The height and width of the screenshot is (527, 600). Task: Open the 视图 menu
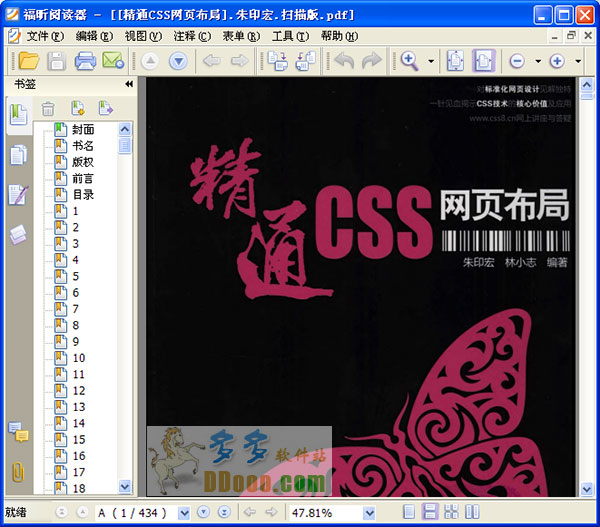coord(143,36)
